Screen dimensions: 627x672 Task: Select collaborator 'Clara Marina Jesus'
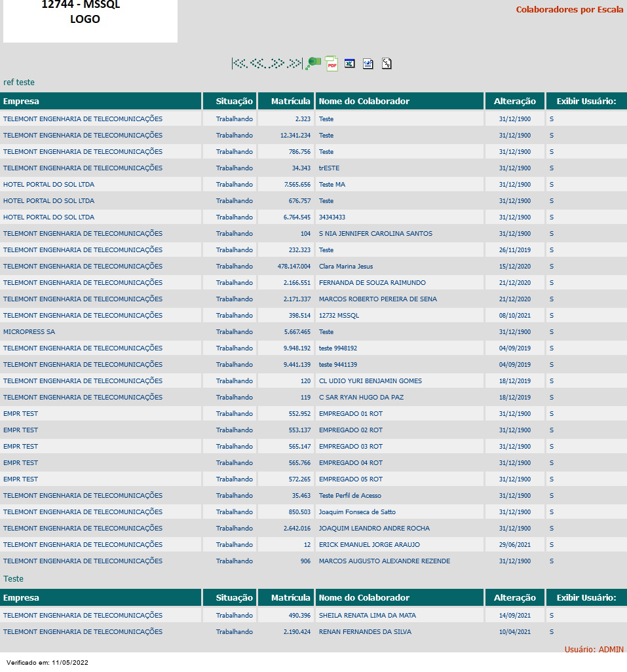pyautogui.click(x=346, y=266)
